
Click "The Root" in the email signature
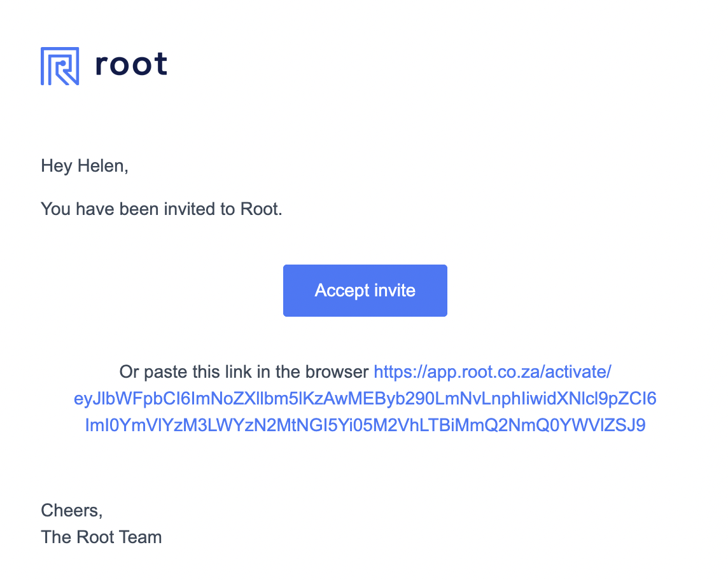[78, 537]
